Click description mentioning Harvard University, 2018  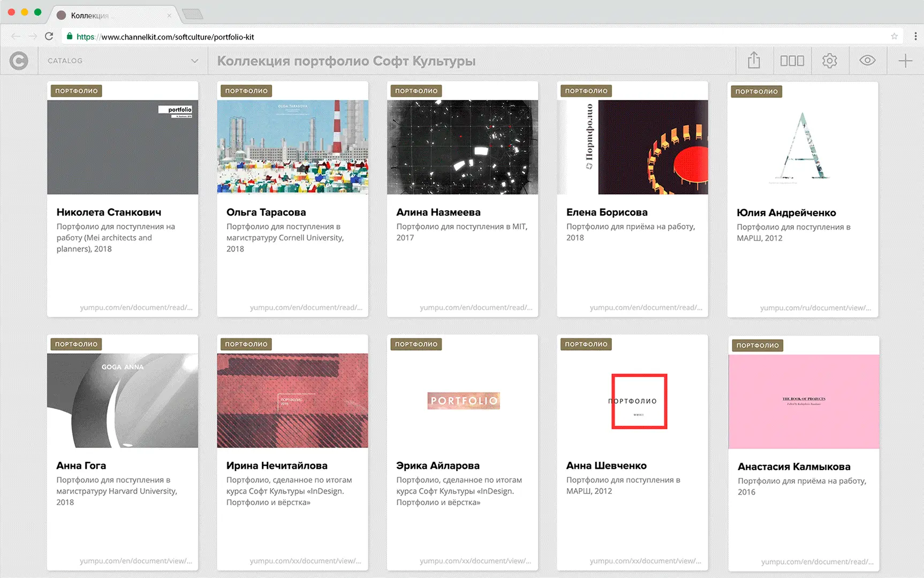click(117, 491)
